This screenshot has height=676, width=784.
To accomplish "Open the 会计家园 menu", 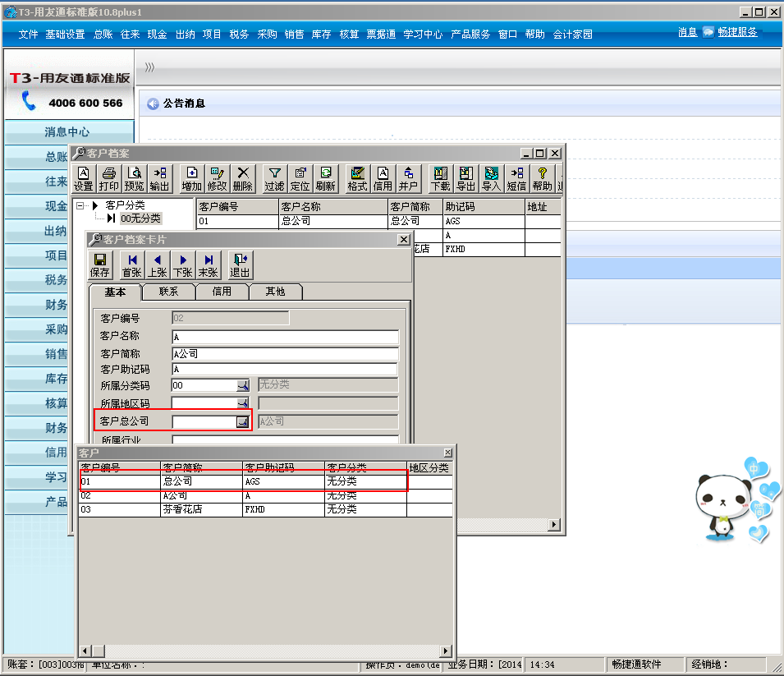I will pyautogui.click(x=572, y=34).
